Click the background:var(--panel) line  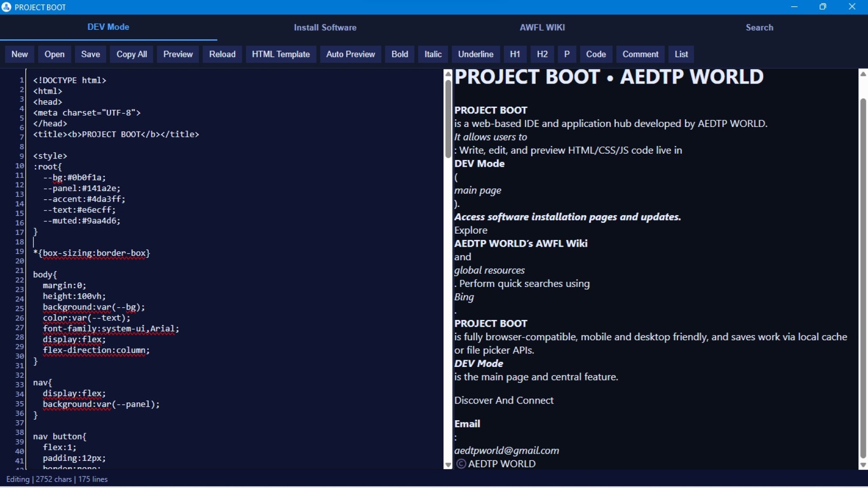(101, 404)
